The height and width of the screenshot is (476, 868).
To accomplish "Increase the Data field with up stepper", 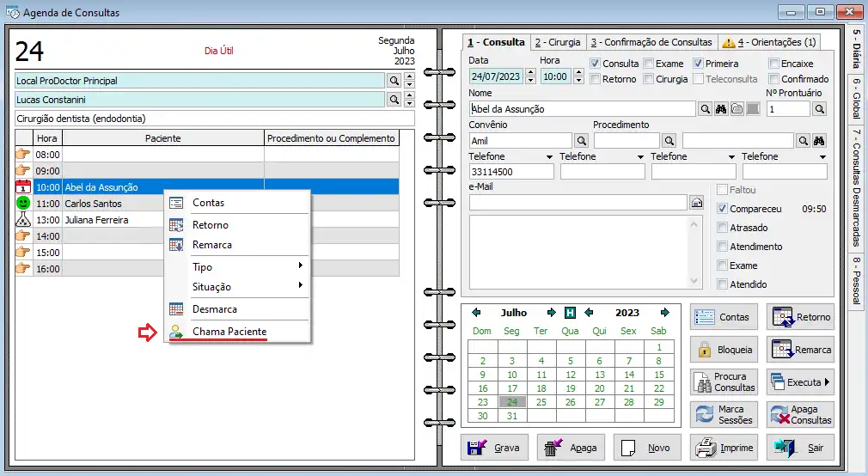I will (x=530, y=72).
